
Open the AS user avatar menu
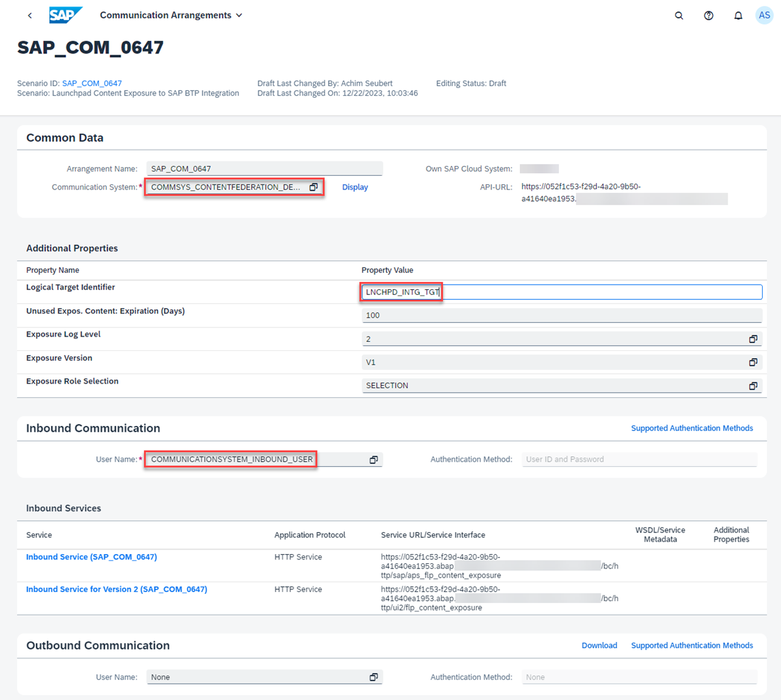pyautogui.click(x=764, y=15)
